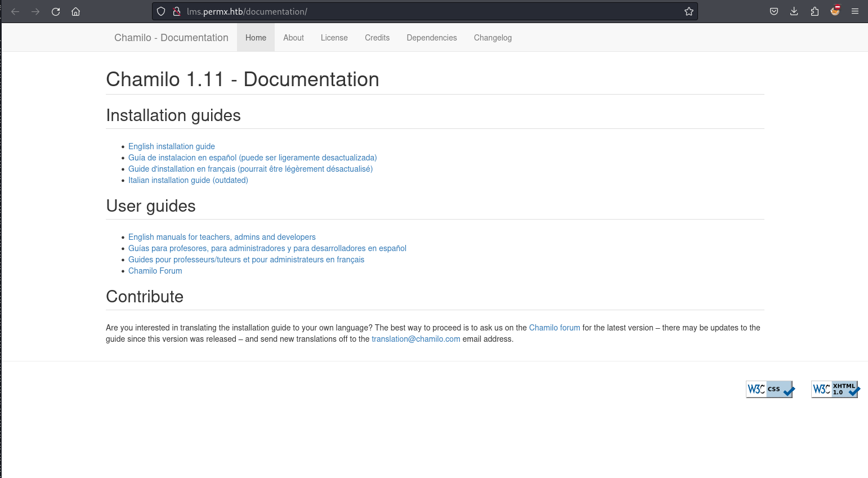Open the Dependencies navigation tab
The height and width of the screenshot is (478, 868).
tap(432, 38)
